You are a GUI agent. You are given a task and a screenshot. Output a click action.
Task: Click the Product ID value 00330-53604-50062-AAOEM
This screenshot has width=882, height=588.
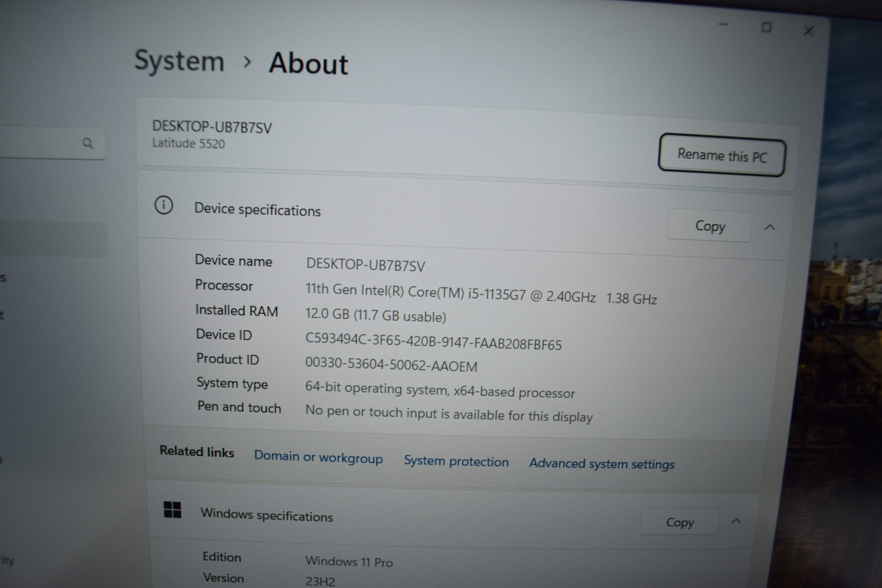[x=391, y=364]
